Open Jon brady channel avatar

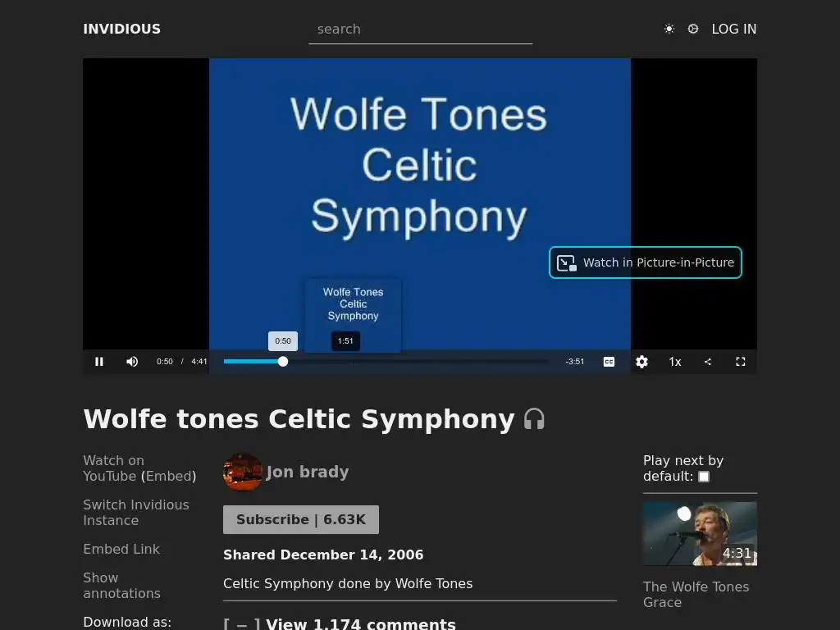click(x=243, y=472)
